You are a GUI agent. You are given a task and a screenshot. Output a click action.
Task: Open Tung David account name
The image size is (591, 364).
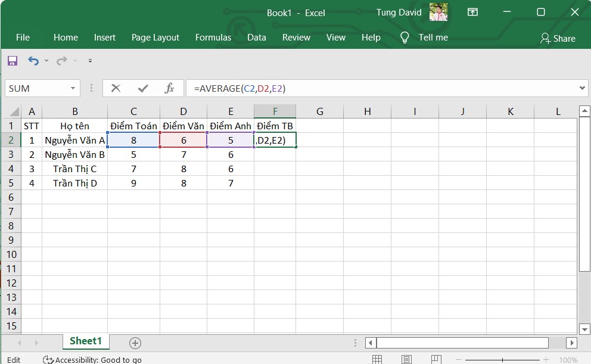tap(399, 13)
